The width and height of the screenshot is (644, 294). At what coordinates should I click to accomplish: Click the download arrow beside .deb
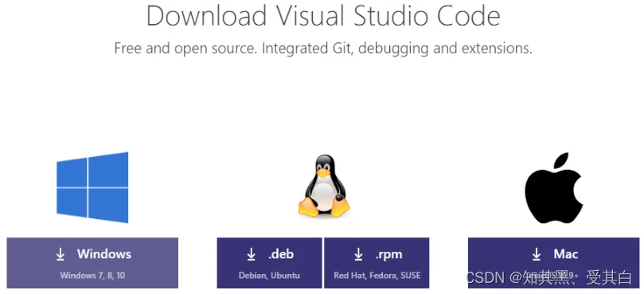[251, 254]
